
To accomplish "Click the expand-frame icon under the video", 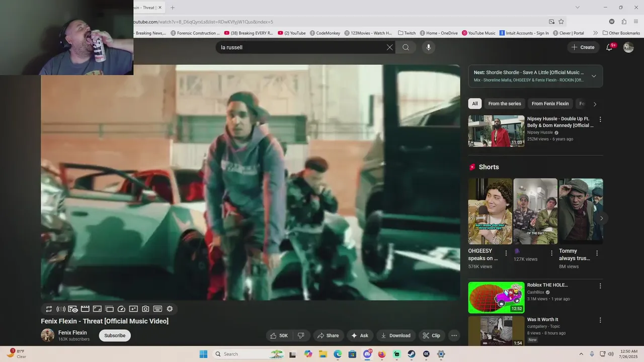I will point(97,309).
